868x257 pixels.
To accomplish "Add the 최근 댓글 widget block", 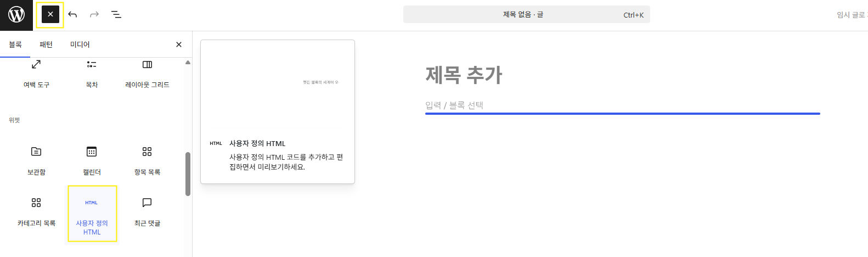I will click(147, 211).
